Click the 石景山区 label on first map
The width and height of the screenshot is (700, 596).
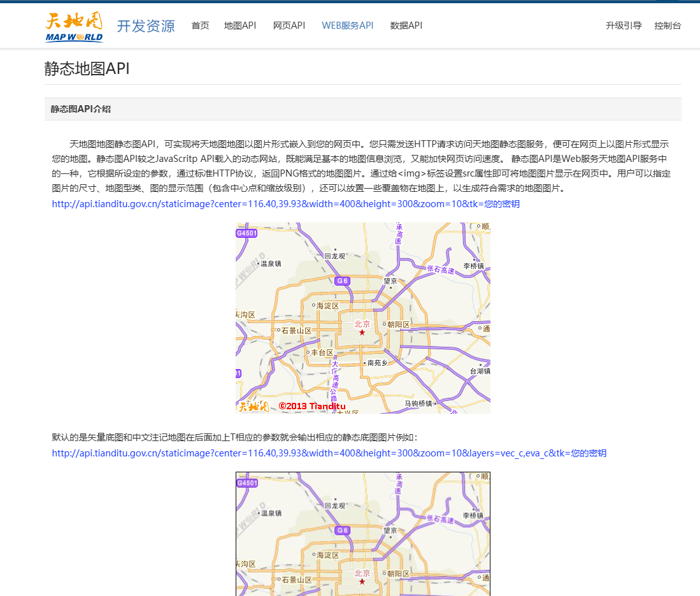(296, 331)
